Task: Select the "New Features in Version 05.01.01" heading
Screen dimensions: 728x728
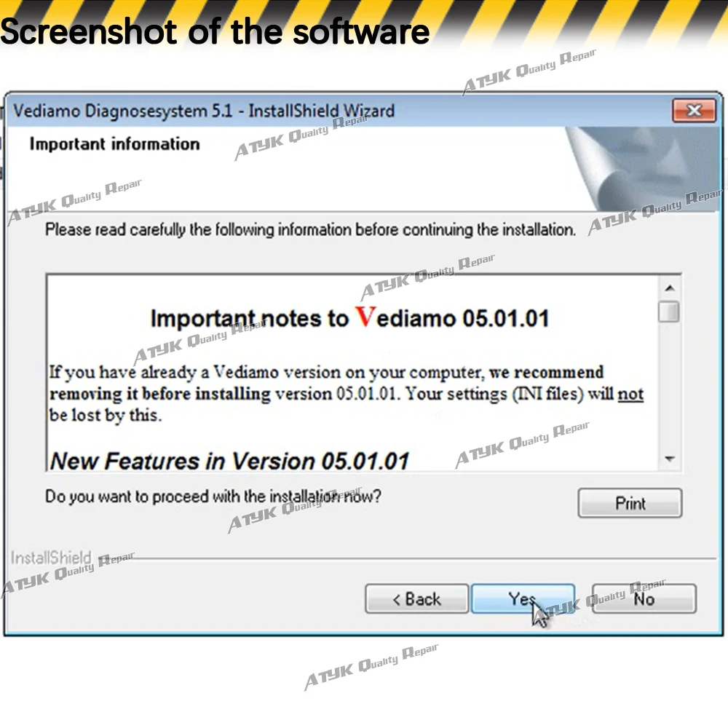Action: (229, 461)
